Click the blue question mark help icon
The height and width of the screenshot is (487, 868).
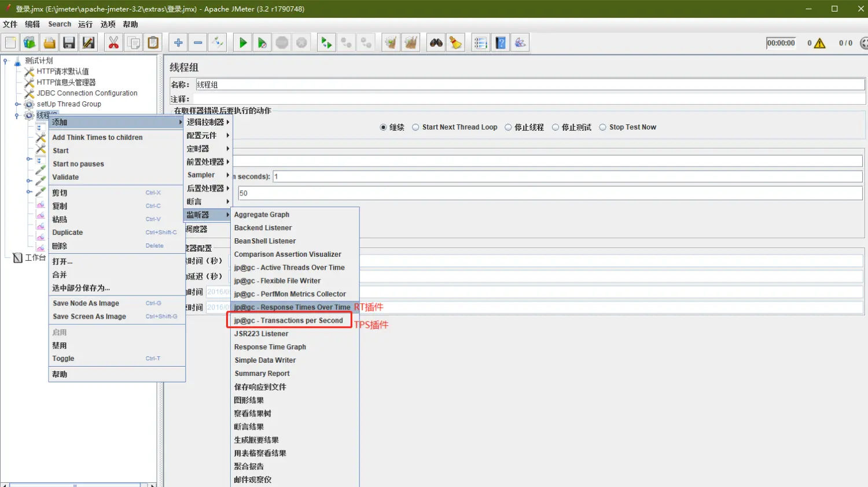[500, 42]
